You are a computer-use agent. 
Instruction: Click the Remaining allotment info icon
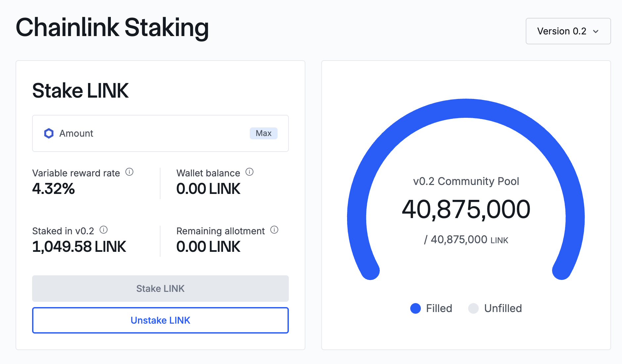(274, 230)
